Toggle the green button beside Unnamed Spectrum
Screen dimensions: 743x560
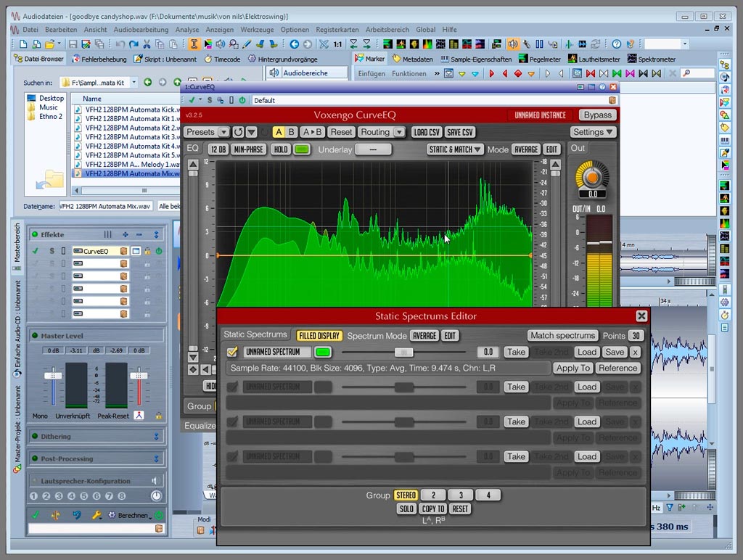point(323,352)
